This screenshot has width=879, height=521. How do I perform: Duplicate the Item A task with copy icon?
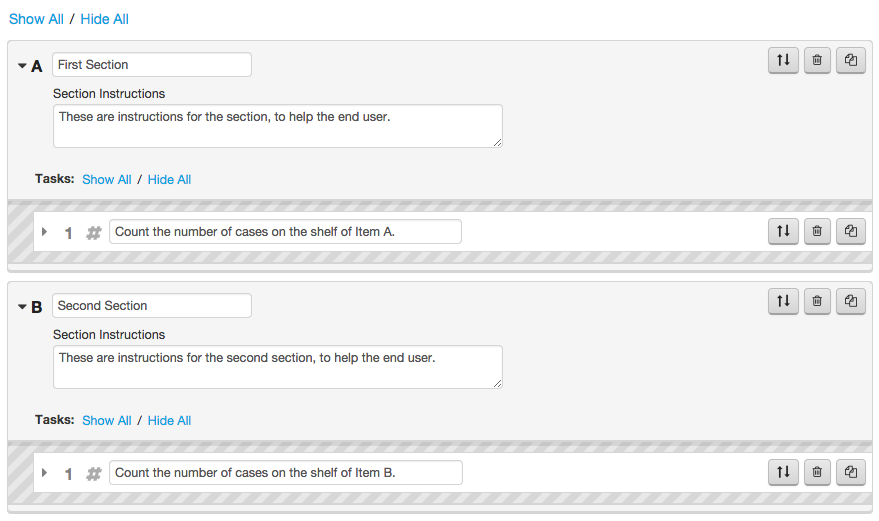[x=851, y=231]
